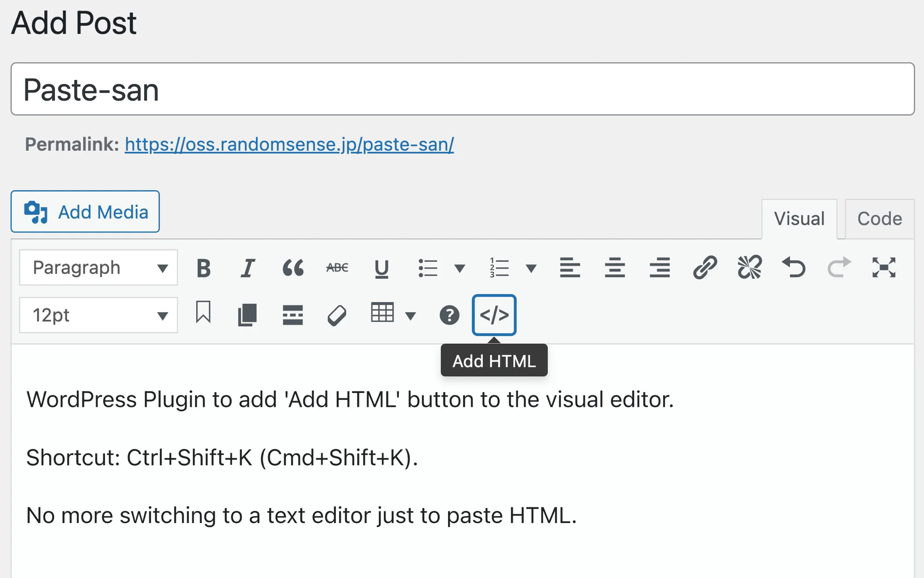Clear formatting with the eraser tool
Screen dimensions: 924x578
pyautogui.click(x=337, y=315)
